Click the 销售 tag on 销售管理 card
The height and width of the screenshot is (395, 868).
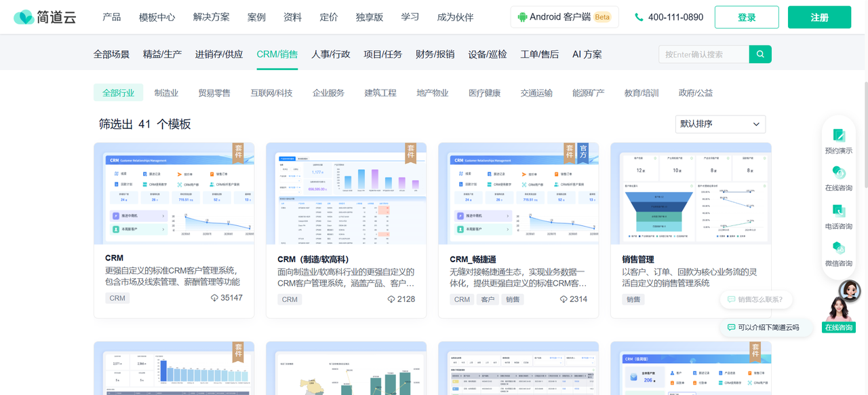(x=633, y=299)
